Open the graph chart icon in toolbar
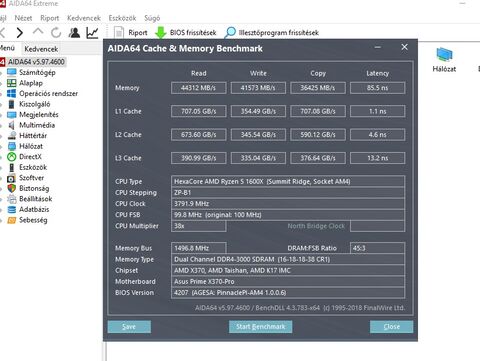The image size is (480, 361). coord(92,33)
